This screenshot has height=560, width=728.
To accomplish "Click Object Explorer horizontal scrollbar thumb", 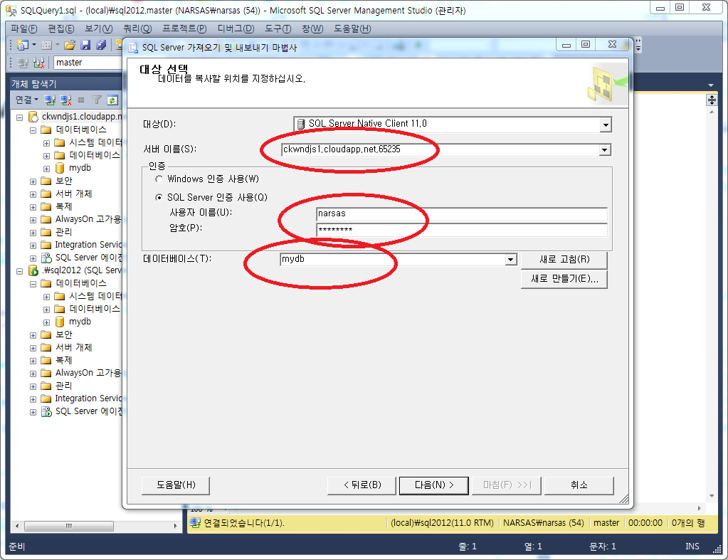I will pyautogui.click(x=69, y=526).
